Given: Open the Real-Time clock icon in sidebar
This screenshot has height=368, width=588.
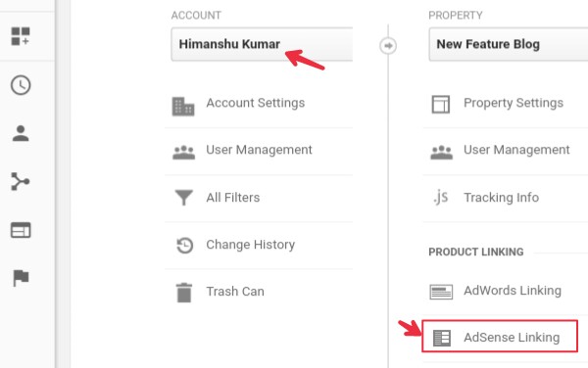Looking at the screenshot, I should click(x=21, y=85).
